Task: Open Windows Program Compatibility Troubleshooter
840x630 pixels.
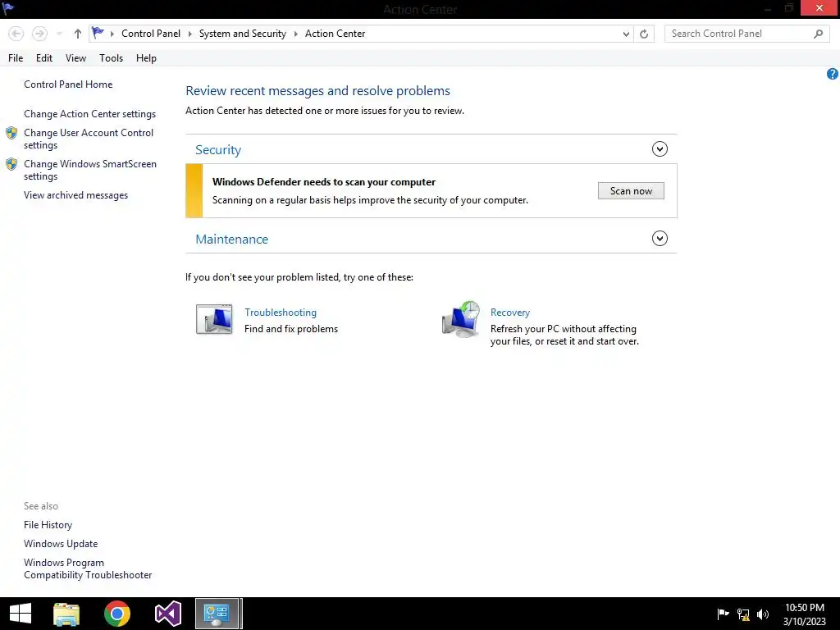Action: pos(88,568)
